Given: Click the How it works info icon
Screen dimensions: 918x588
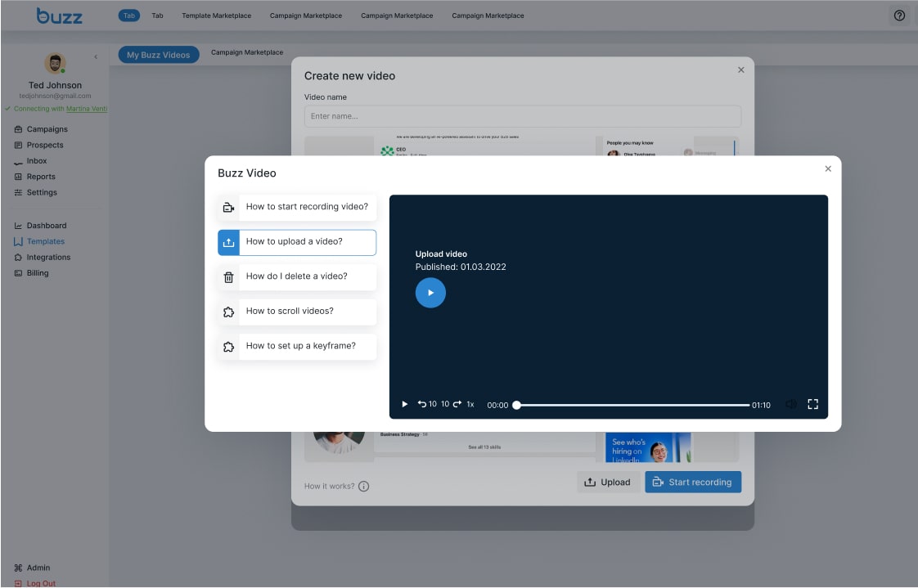Looking at the screenshot, I should point(364,487).
